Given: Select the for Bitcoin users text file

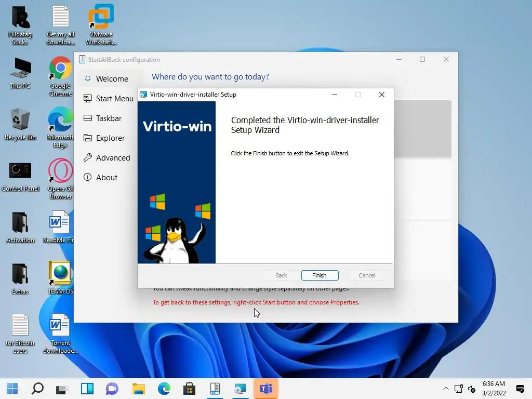Looking at the screenshot, I should click(20, 334).
